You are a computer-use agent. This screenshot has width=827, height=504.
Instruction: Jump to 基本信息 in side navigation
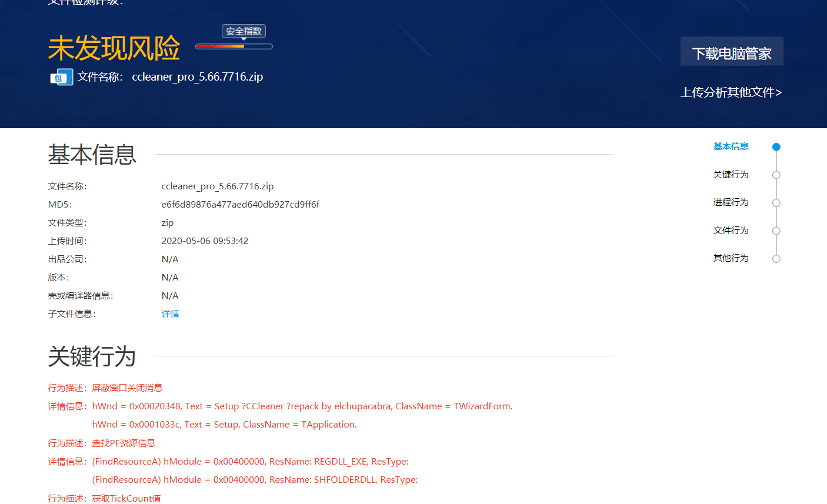coord(731,146)
